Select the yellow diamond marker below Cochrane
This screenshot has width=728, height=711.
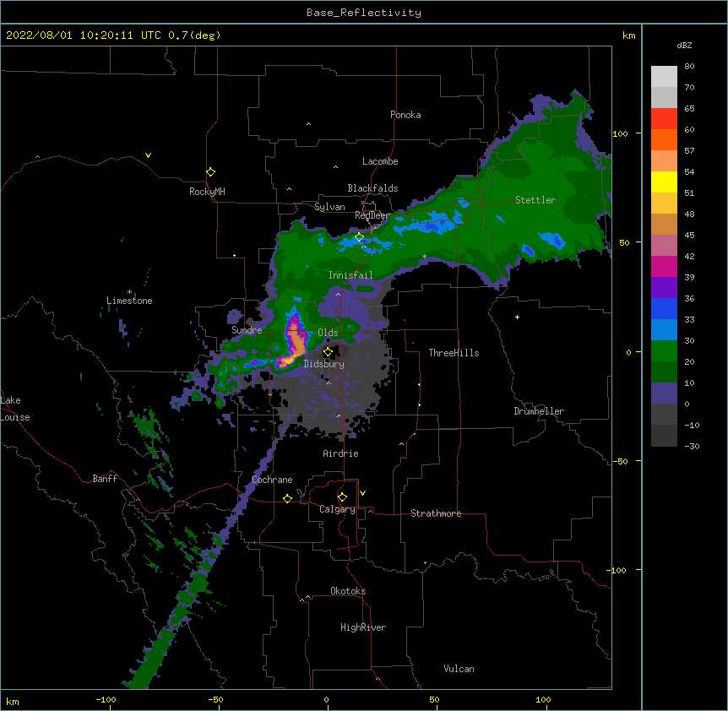(x=287, y=498)
